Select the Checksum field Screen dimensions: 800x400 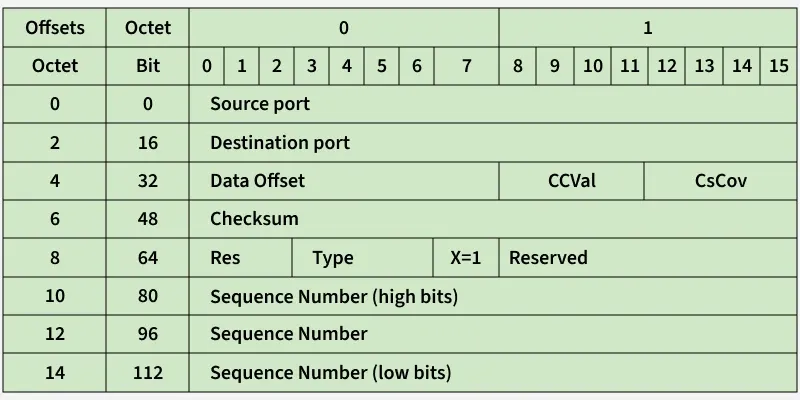[x=254, y=219]
